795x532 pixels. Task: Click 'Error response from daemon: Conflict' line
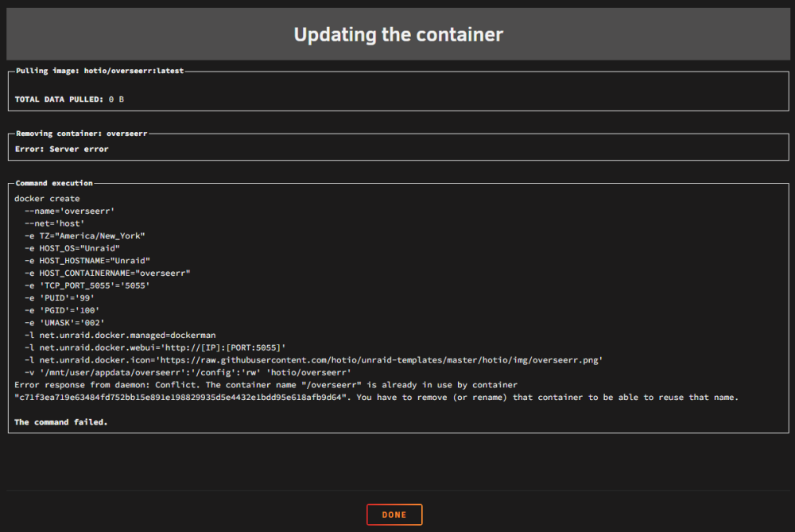pos(266,385)
